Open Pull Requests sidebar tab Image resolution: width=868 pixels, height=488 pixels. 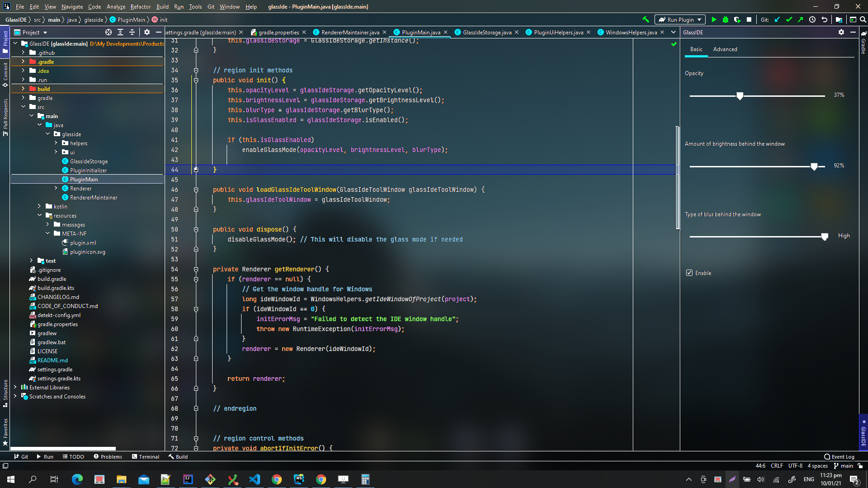click(x=5, y=117)
